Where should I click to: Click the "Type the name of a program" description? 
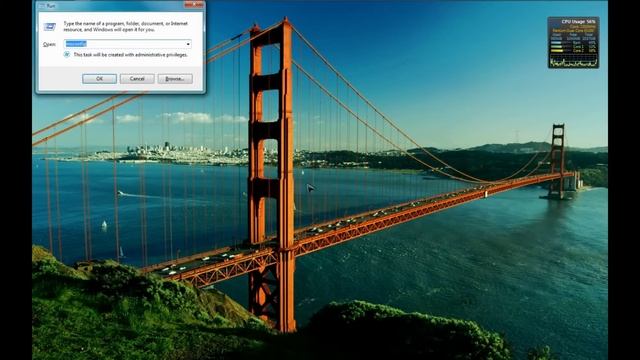pos(126,27)
